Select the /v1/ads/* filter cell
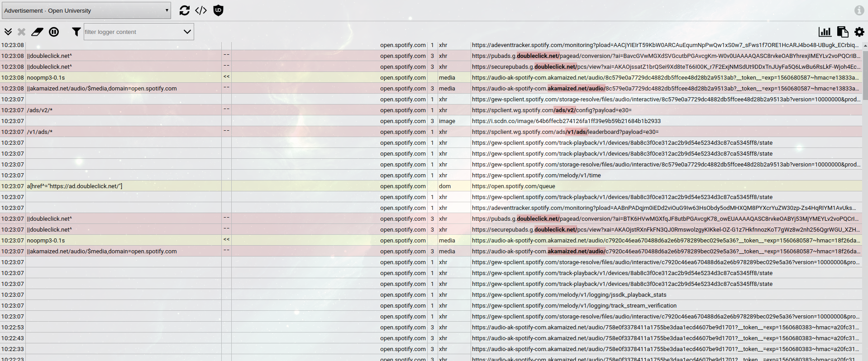The width and height of the screenshot is (868, 361). [x=124, y=132]
